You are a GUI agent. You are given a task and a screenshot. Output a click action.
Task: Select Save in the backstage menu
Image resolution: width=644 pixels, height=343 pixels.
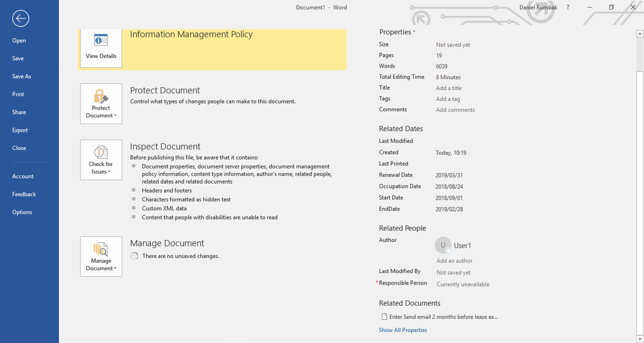[18, 58]
